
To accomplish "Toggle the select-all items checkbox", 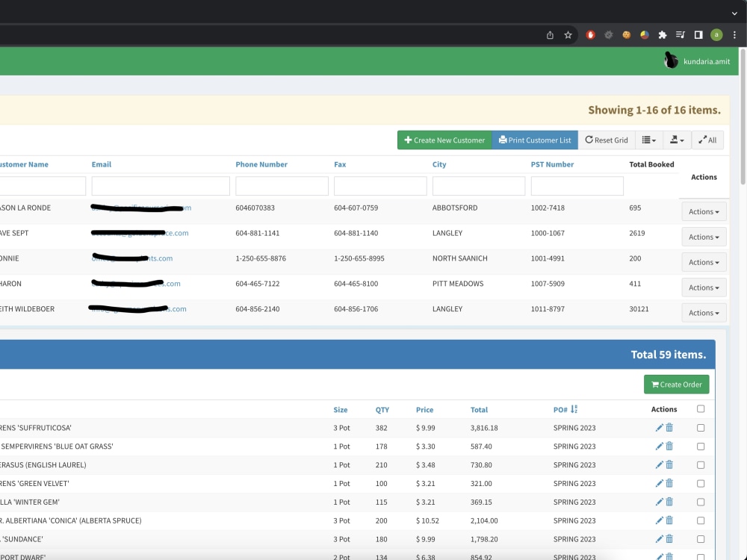I will pyautogui.click(x=701, y=408).
